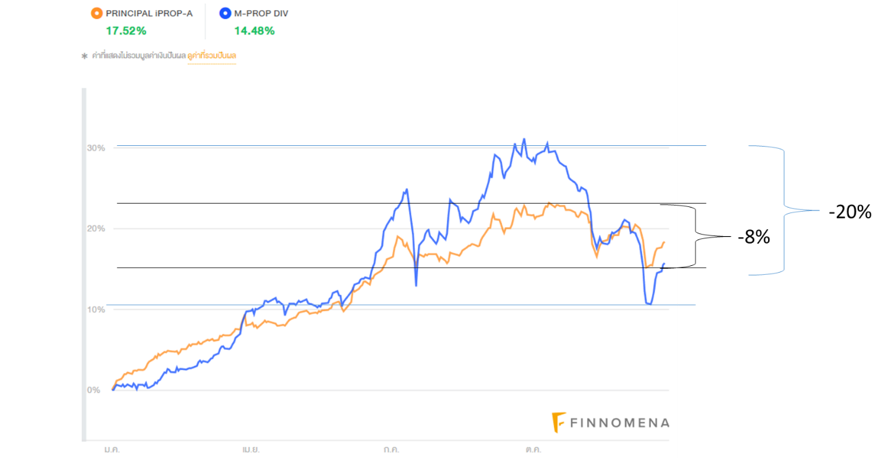Click the orange PRINCIPAL iPROP-A legend marker
The image size is (883, 458).
point(96,13)
